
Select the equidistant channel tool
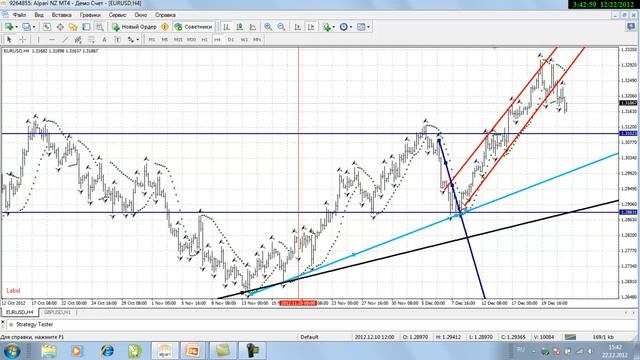[78, 40]
